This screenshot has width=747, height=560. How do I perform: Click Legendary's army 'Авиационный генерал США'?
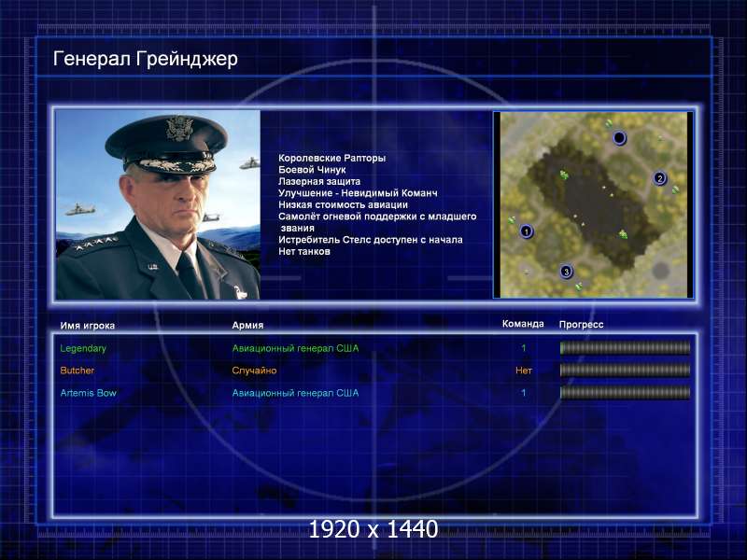(x=295, y=348)
